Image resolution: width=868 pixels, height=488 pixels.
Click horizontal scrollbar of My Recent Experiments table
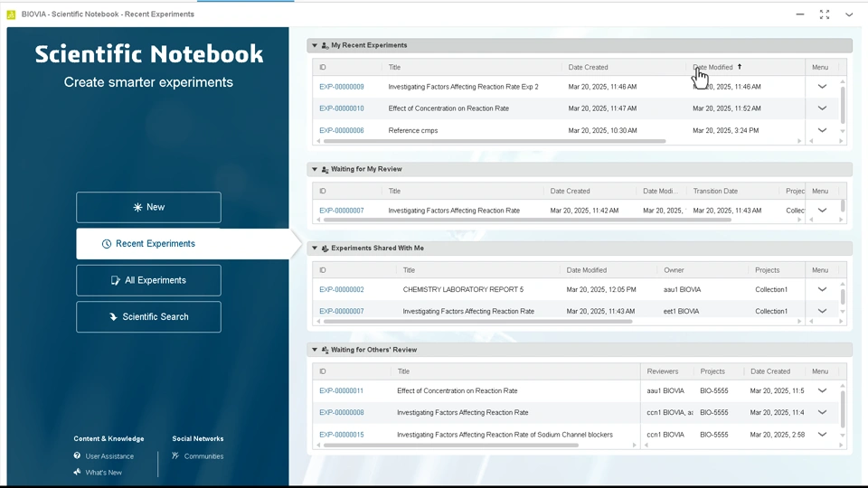point(495,141)
